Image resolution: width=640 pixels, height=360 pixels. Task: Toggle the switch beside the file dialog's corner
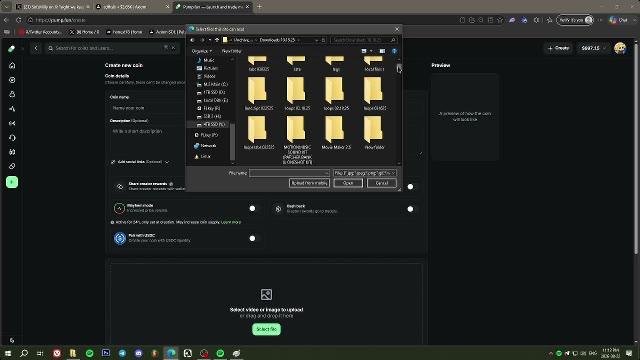tap(412, 187)
